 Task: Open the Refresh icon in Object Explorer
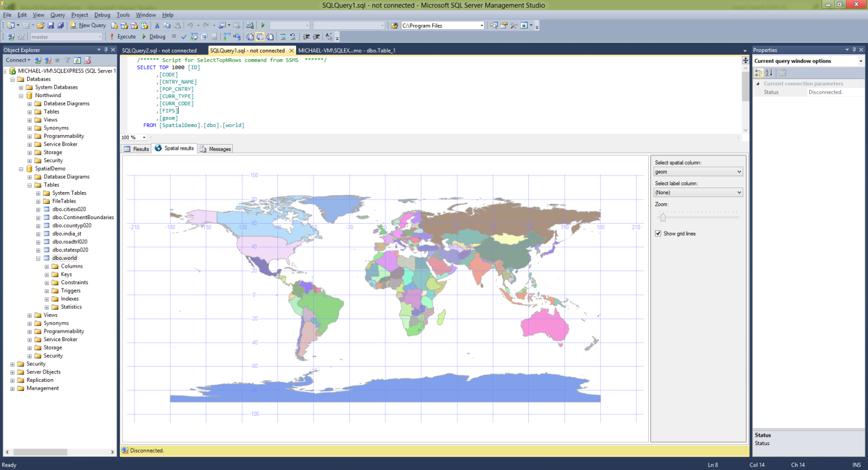[77, 60]
